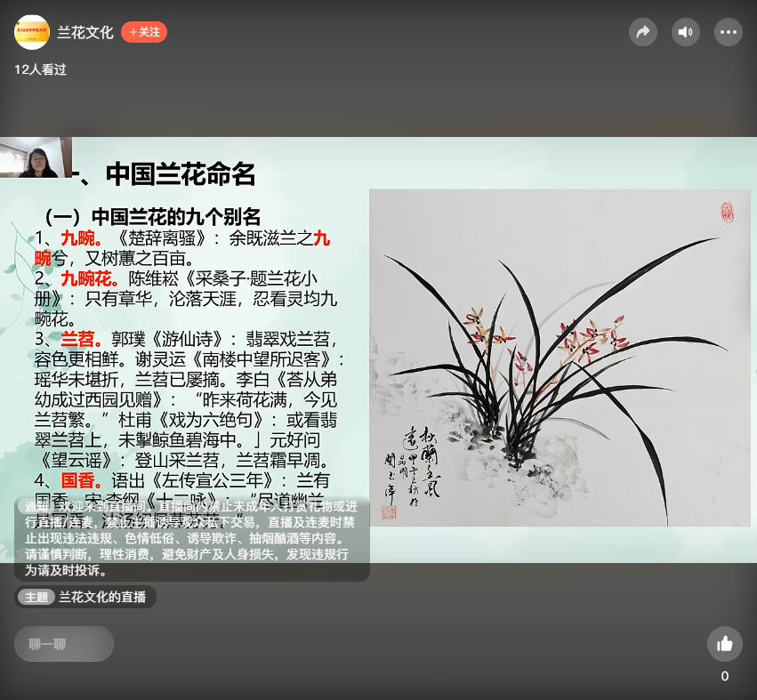Click the livestream notice text overlay
Screen dimensions: 757x700
(x=191, y=539)
